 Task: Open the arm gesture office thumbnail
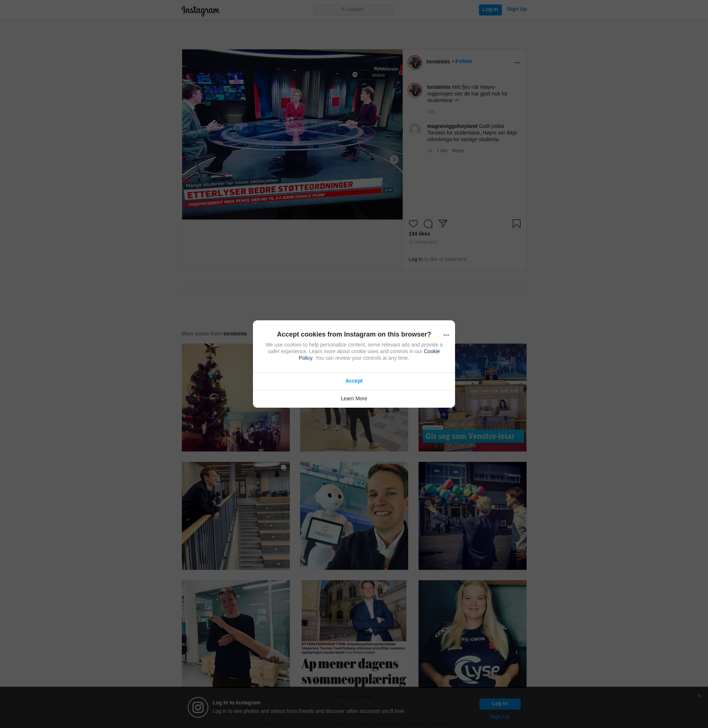235,633
